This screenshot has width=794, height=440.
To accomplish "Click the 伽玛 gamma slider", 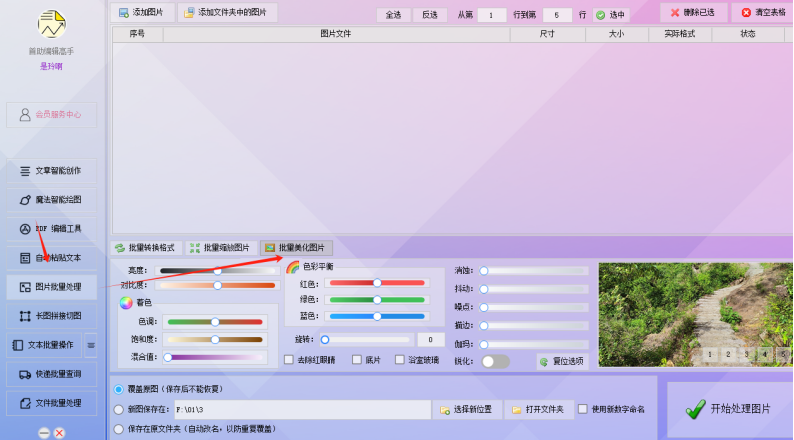I will click(x=534, y=345).
